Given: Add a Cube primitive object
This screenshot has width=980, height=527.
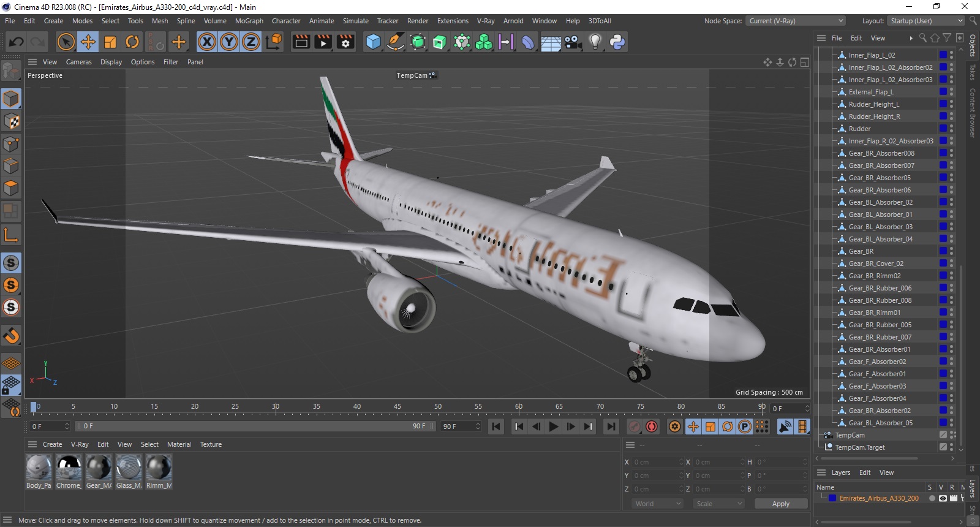Looking at the screenshot, I should 373,42.
